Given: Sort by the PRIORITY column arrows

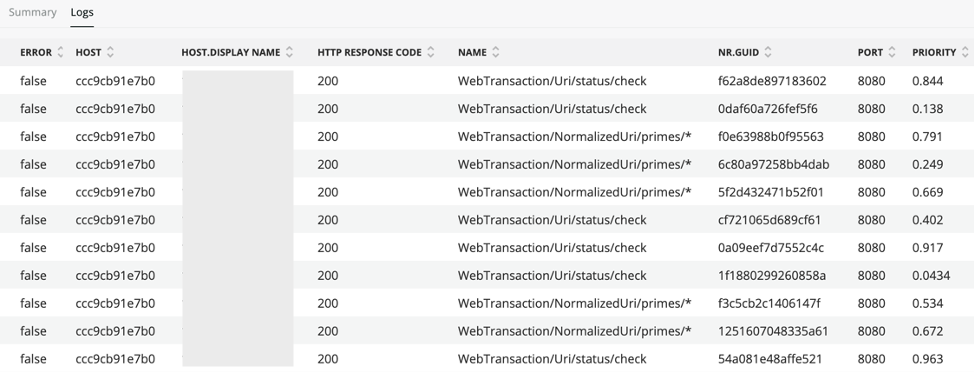Looking at the screenshot, I should (965, 53).
